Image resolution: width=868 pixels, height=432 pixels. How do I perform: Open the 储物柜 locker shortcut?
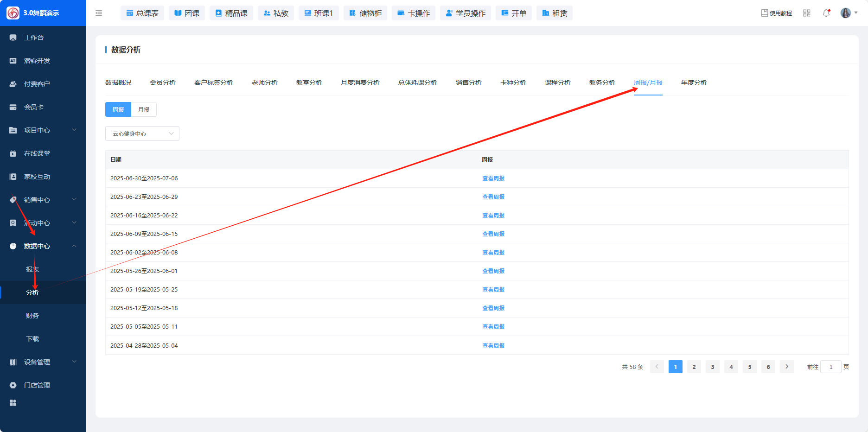pos(365,13)
